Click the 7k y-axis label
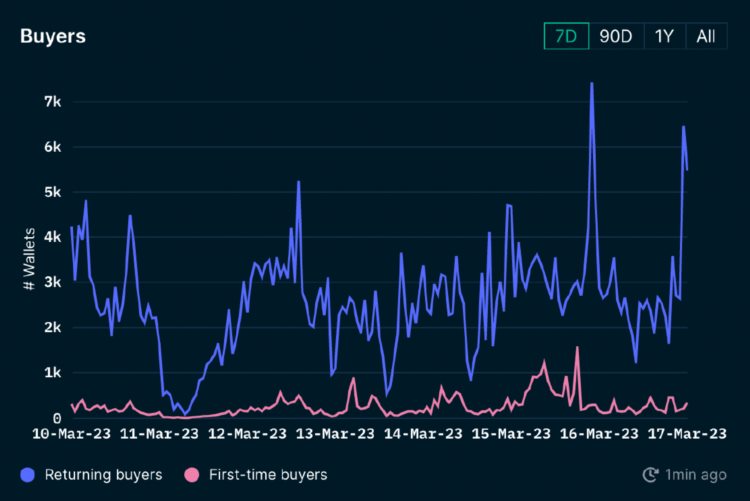 click(x=52, y=102)
